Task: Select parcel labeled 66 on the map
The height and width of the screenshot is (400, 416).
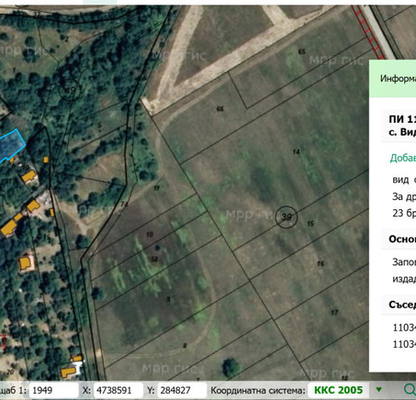Action: coord(220,109)
